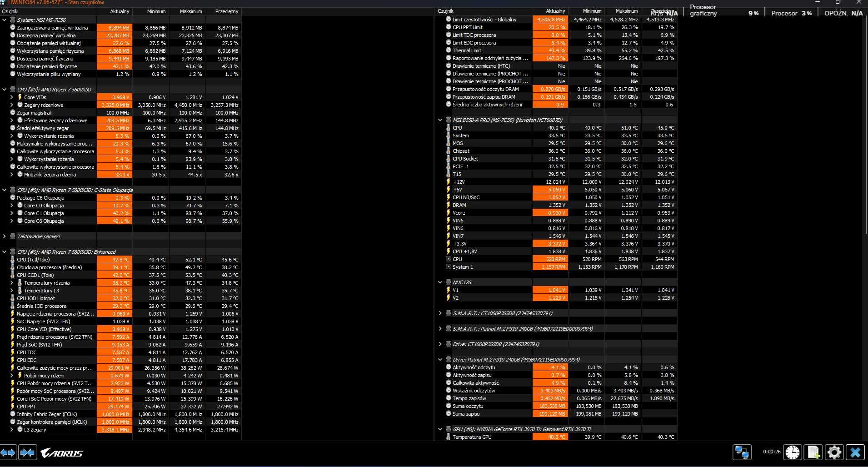Expand the Taktowanie pamięci group
This screenshot has height=467, width=868.
coord(5,236)
